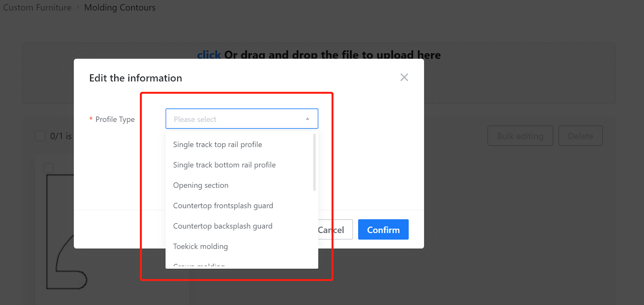Choose Countertop backsplash guard option
Image resolution: width=644 pixels, height=305 pixels.
[223, 226]
